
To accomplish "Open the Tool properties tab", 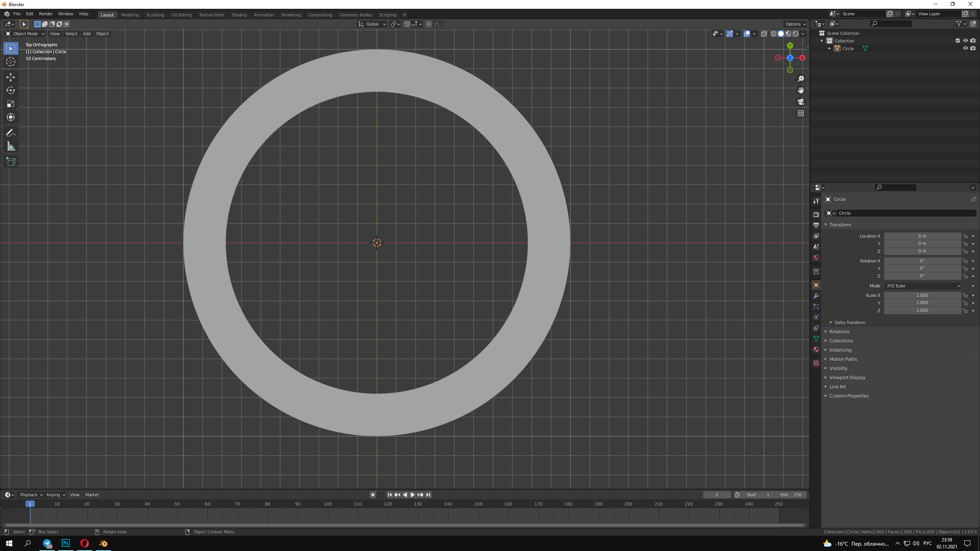I will click(x=816, y=201).
